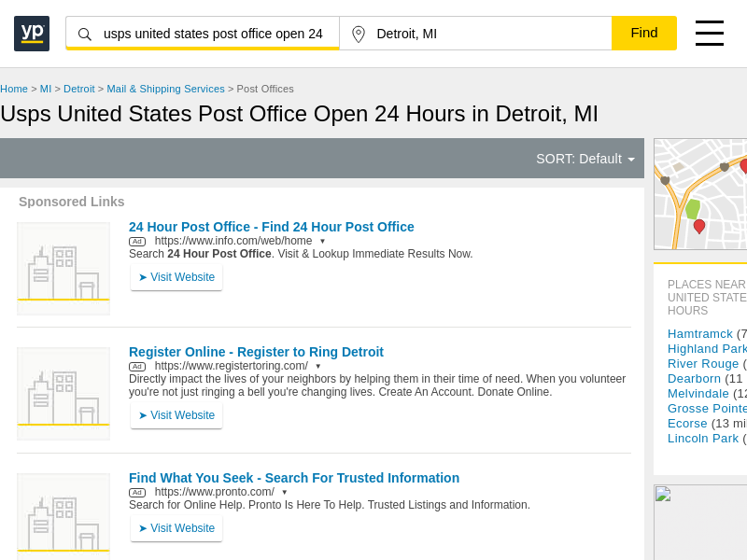Click the YP Yellow Pages logo
The image size is (747, 560).
pyautogui.click(x=32, y=34)
